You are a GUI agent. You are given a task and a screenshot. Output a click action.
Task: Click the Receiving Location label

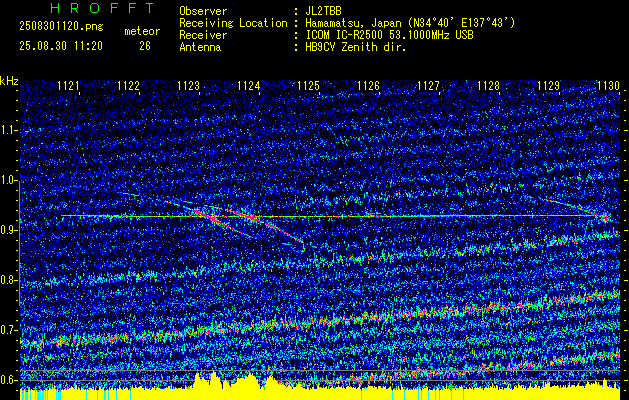click(233, 23)
